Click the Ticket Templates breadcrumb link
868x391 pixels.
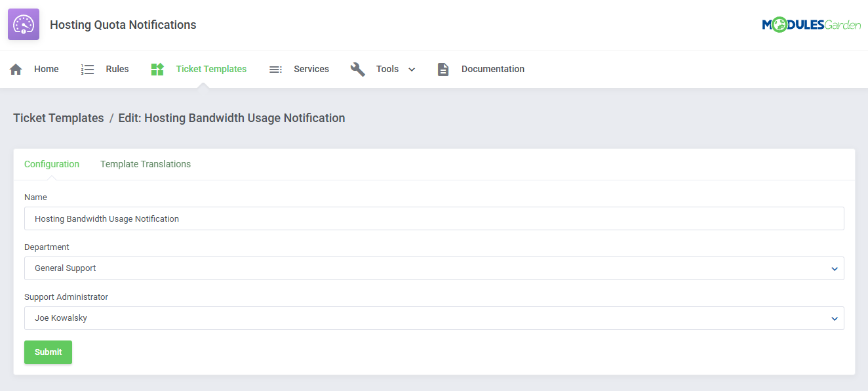pyautogui.click(x=58, y=117)
